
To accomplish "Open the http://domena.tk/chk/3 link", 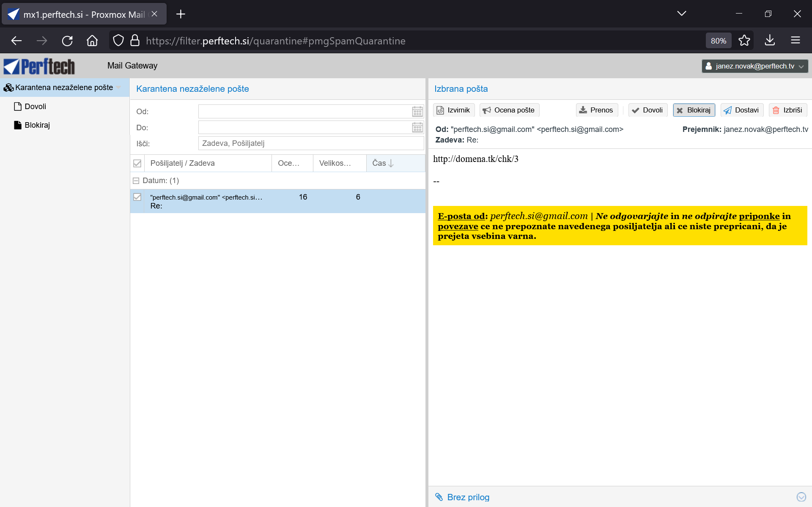I will tap(475, 159).
